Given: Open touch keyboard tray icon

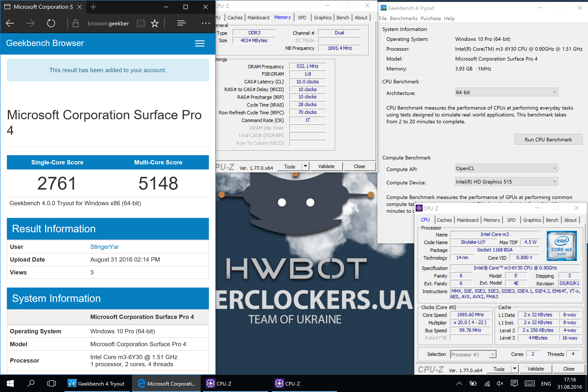Looking at the screenshot, I should pyautogui.click(x=530, y=383).
